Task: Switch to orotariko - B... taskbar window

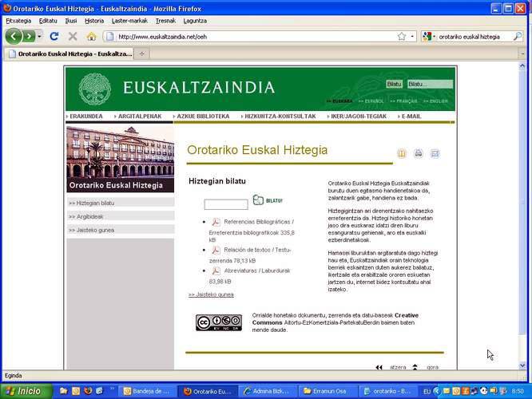Action: tap(387, 391)
